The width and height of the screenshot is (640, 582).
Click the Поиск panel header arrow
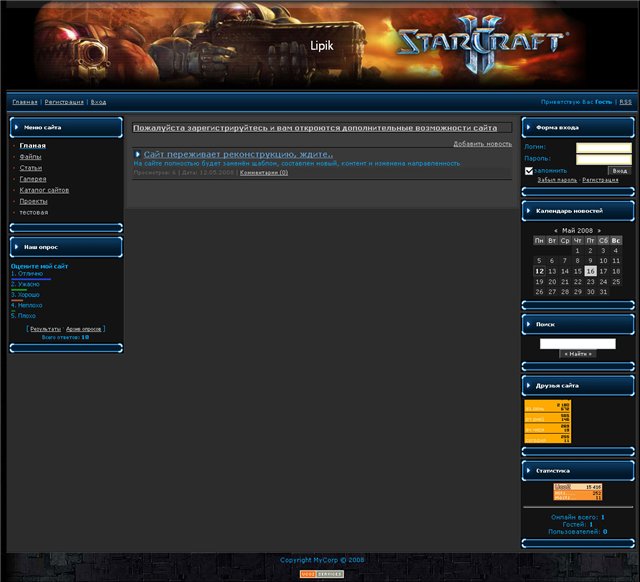(x=529, y=324)
